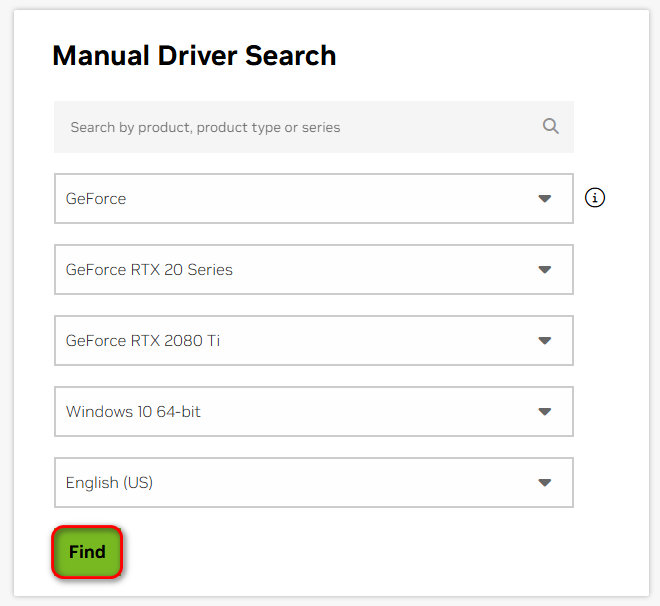Viewport: 660px width, 606px height.
Task: Open the GeForce RTX 2080 Ti dropdown
Action: [314, 340]
